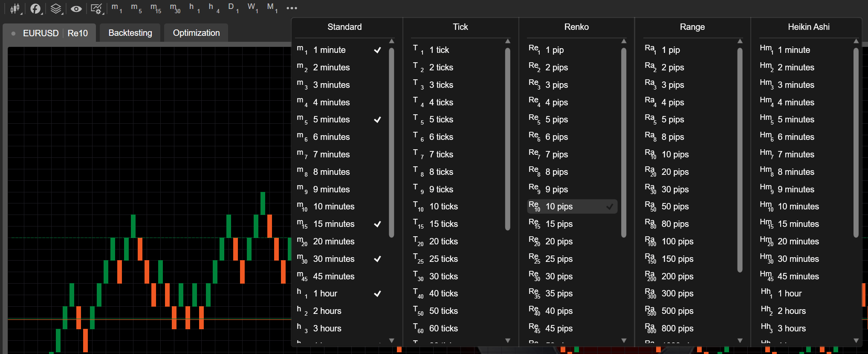
Task: Switch to m5 timeframe in toolbar
Action: (136, 8)
